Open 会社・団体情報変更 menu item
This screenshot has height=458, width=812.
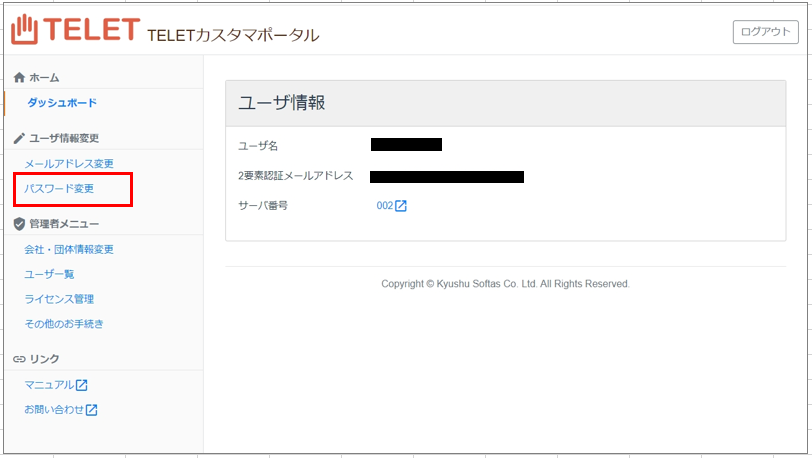[69, 249]
